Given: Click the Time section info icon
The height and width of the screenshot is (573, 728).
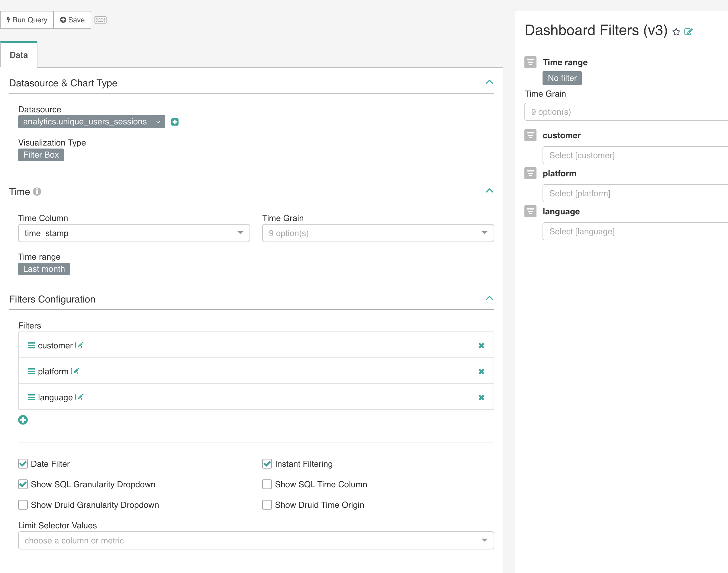Looking at the screenshot, I should point(37,192).
